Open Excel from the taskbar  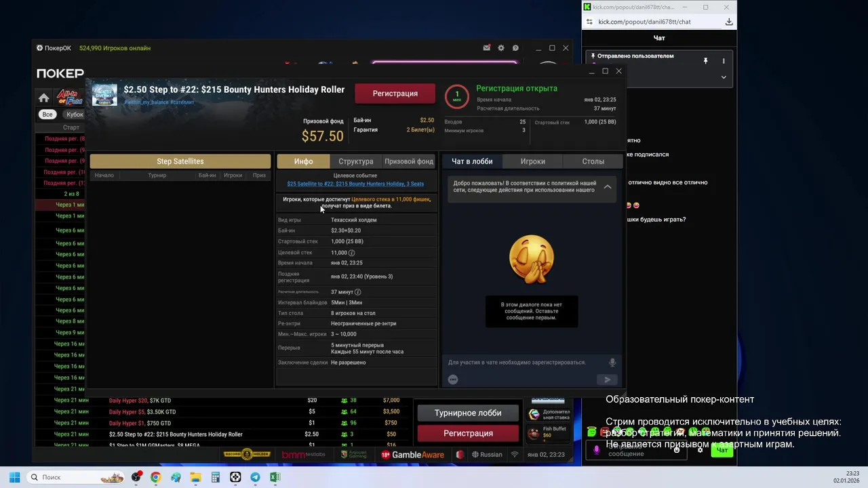[x=275, y=477]
